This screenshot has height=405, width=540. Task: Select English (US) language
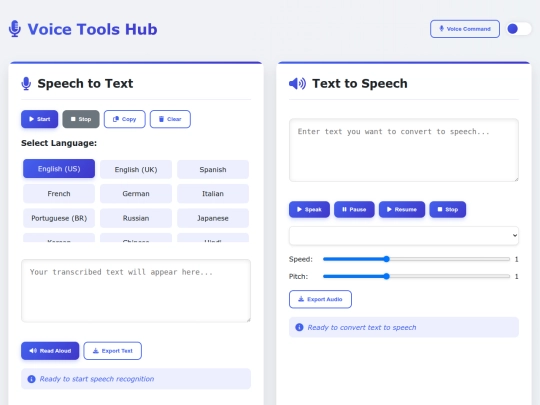[x=59, y=169]
